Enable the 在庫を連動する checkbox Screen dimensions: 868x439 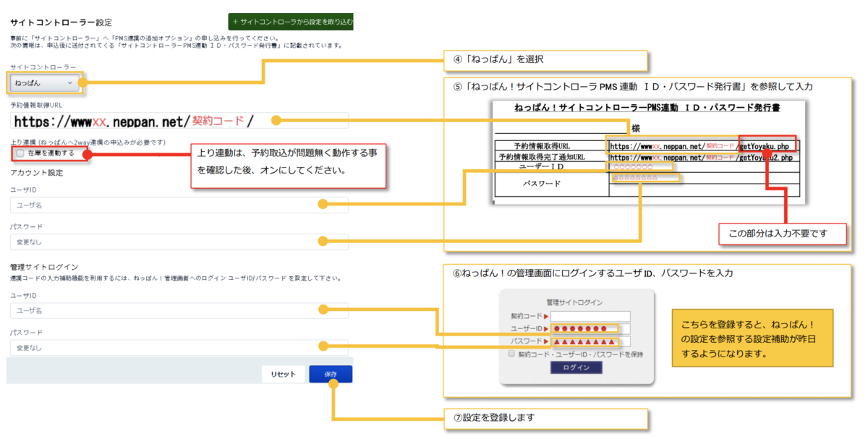(20, 153)
